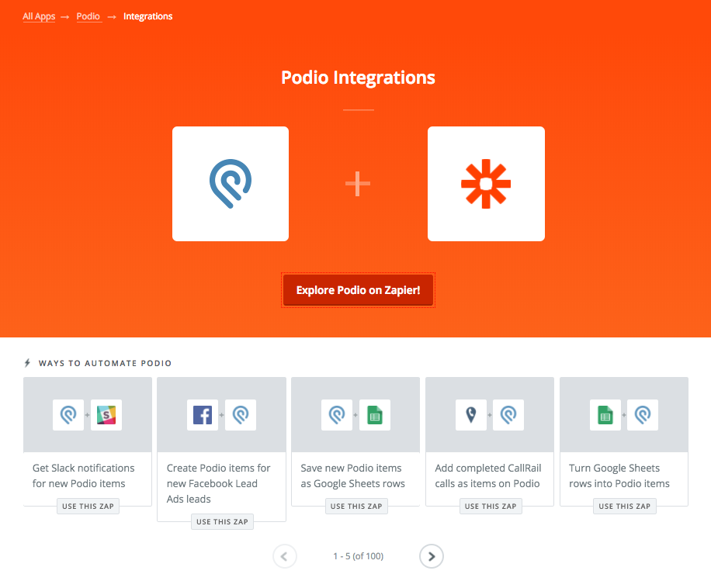Image resolution: width=711 pixels, height=588 pixels.
Task: Click Podio icon in the CallRail card
Action: 508,415
